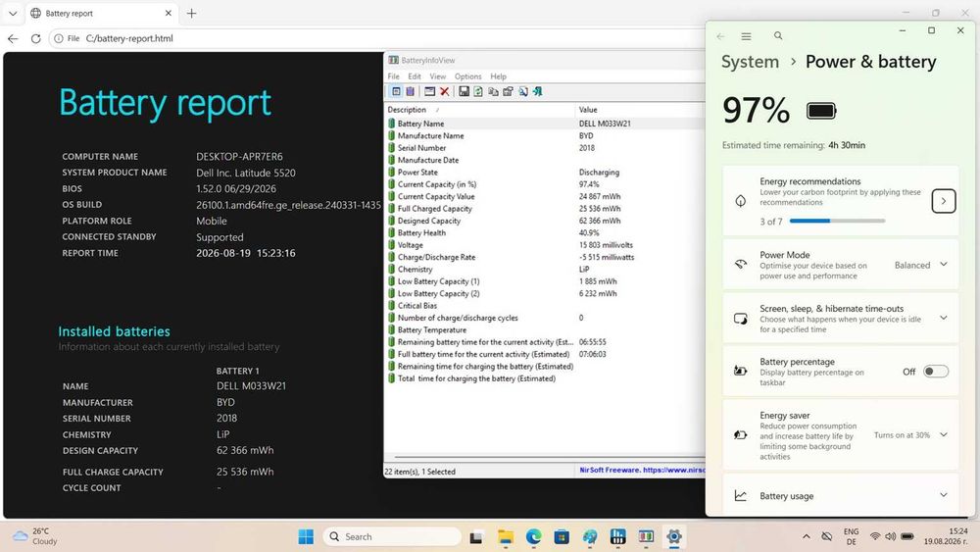Image resolution: width=980 pixels, height=552 pixels.
Task: Select the Battery Health row
Action: (x=545, y=232)
